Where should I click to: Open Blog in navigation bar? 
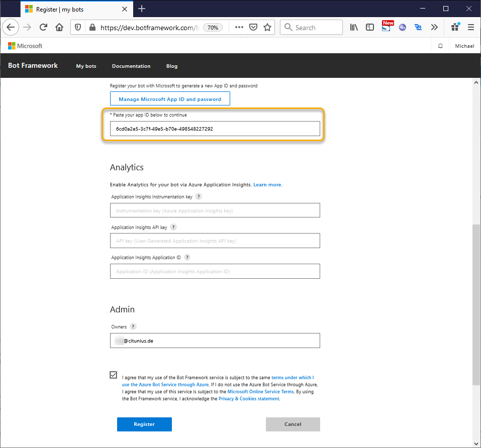pyautogui.click(x=172, y=66)
